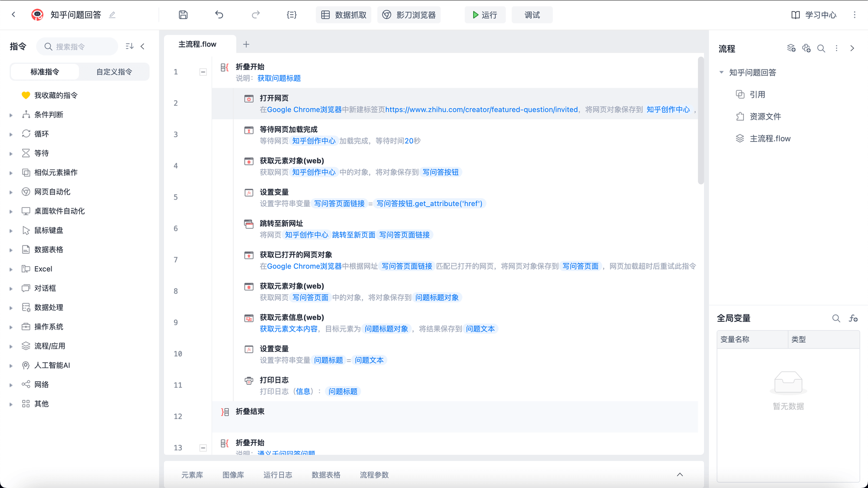Click the 打印日志 printer icon
The image size is (868, 488).
pos(249,380)
